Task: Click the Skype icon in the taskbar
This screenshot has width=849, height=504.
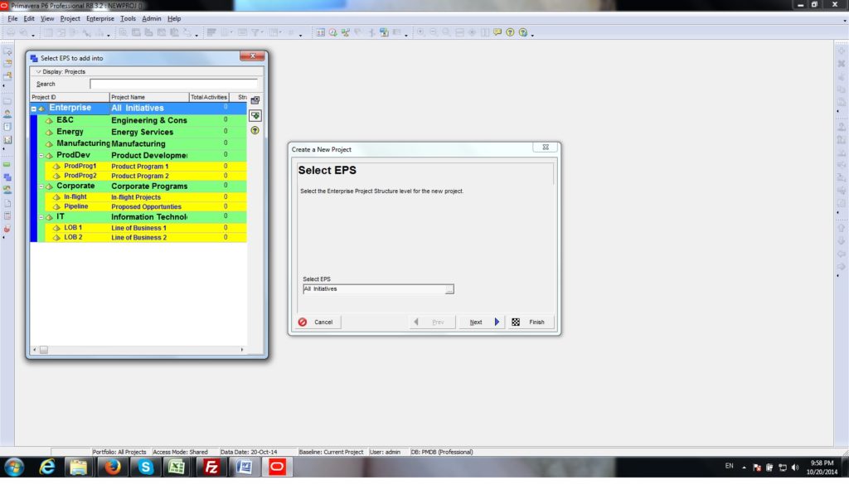Action: pos(146,468)
